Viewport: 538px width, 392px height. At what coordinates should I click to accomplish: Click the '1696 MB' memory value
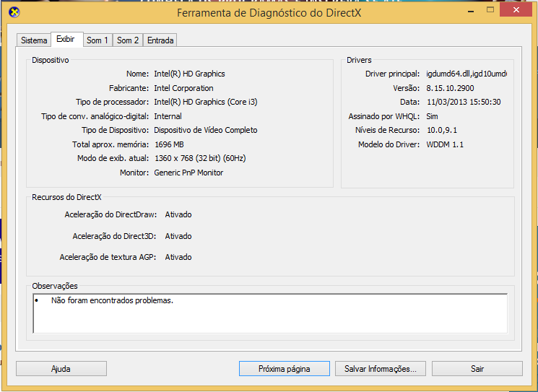tap(169, 144)
